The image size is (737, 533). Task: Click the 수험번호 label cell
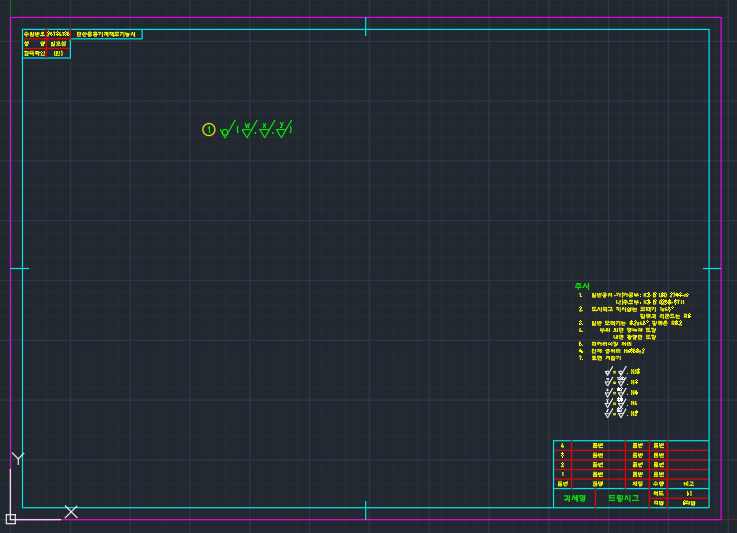(x=34, y=34)
